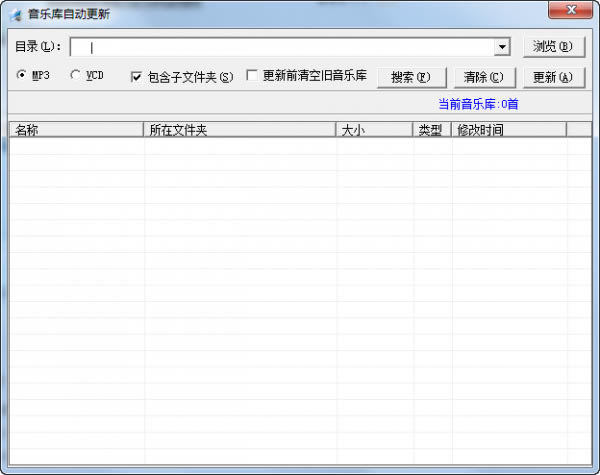This screenshot has height=475, width=600.
Task: Sort by the 类型 column header
Action: pos(432,130)
